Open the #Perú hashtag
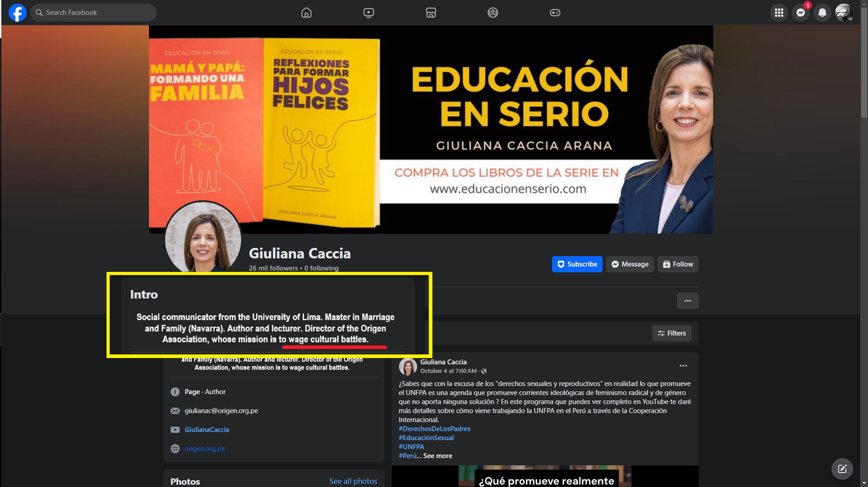The height and width of the screenshot is (487, 868). coord(408,456)
